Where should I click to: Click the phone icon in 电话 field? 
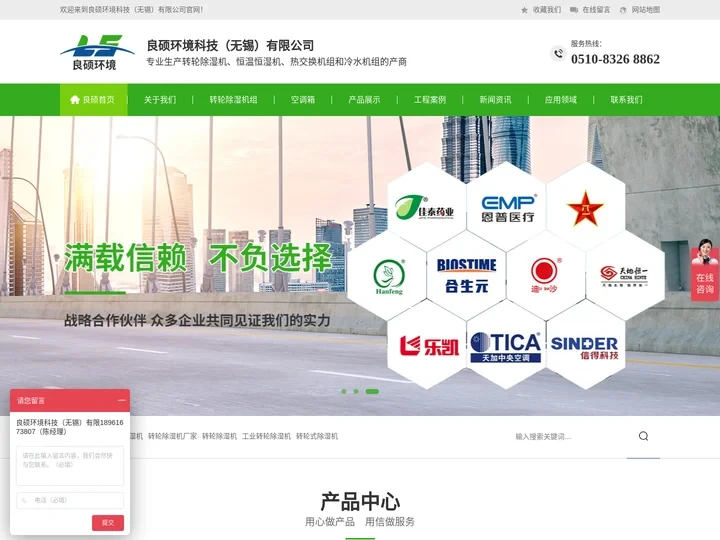tap(24, 500)
